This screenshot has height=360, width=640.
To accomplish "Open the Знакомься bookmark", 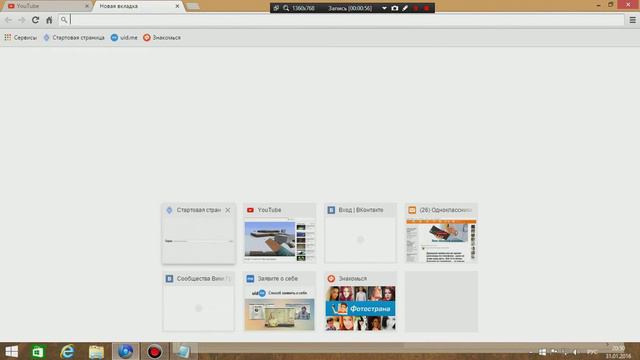I will 162,38.
